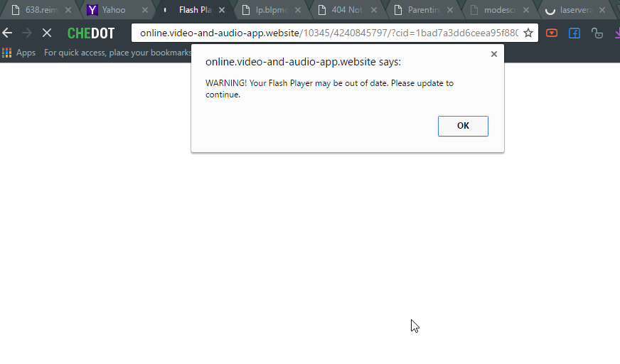Viewport: 620px width, 364px height.
Task: Click the 'WARNING! Your Flash Player' message text
Action: pos(329,89)
